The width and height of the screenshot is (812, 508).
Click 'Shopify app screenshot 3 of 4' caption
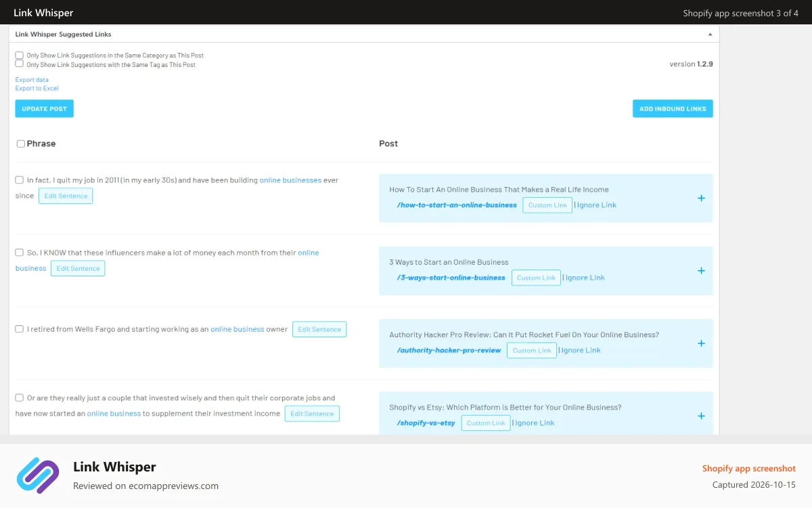[x=740, y=13]
